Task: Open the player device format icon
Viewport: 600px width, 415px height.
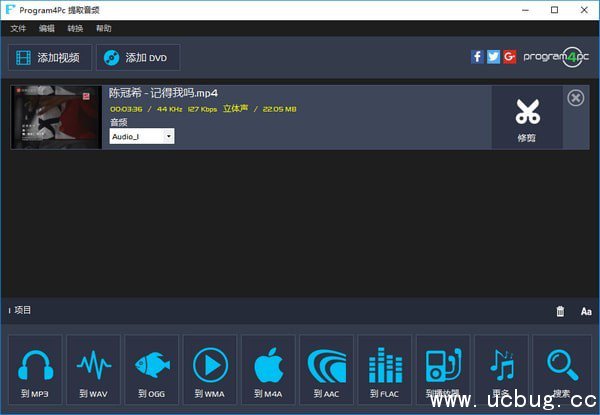Action: coord(443,370)
